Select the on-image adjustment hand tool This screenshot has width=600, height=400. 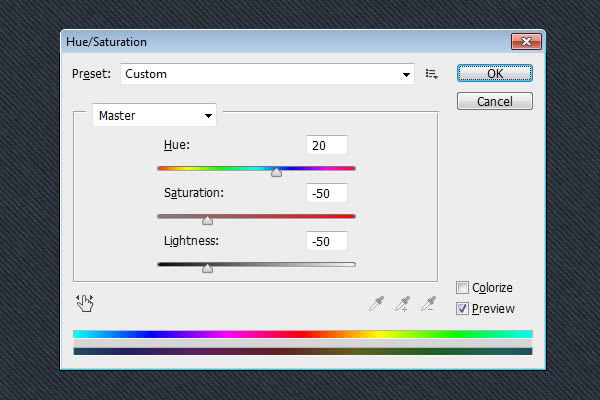[85, 303]
